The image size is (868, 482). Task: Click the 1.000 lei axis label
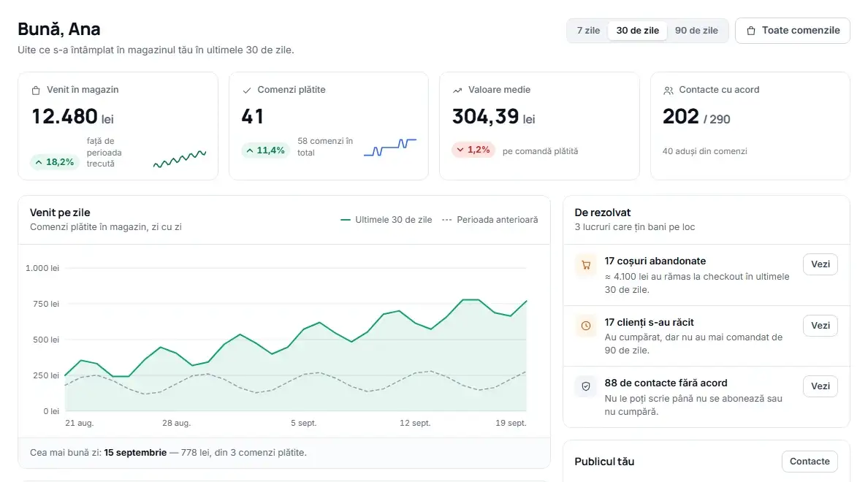(42, 269)
